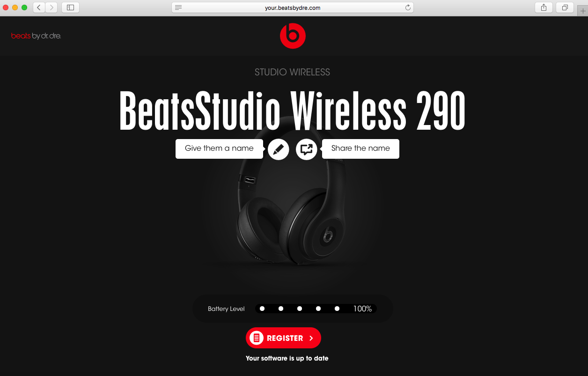Screen dimensions: 588x376
Task: Click the Safari forward arrow
Action: coord(51,7)
